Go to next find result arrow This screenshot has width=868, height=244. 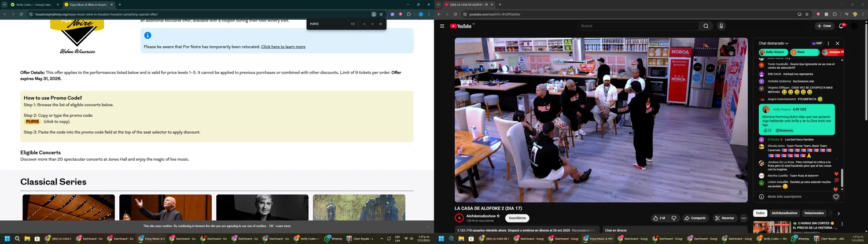(373, 24)
